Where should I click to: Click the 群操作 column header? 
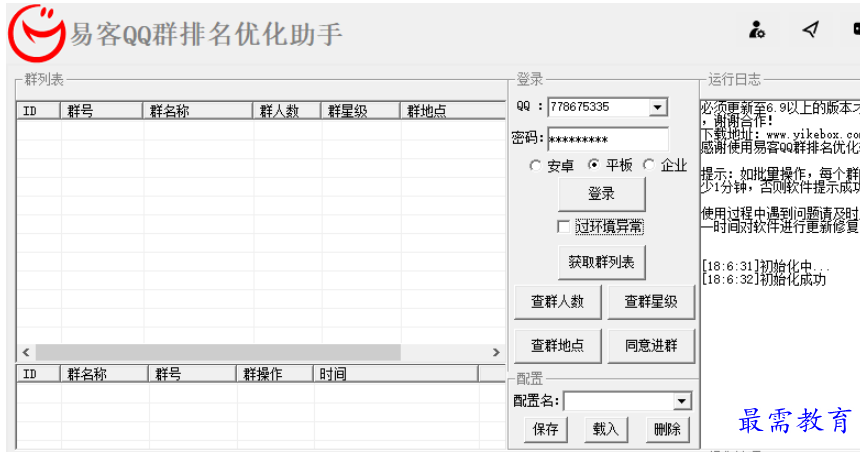coord(275,374)
